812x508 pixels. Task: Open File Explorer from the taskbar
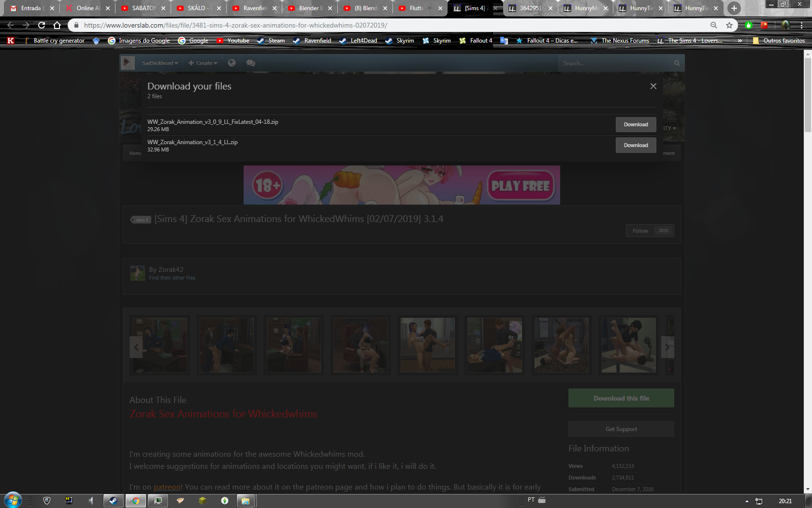(246, 501)
